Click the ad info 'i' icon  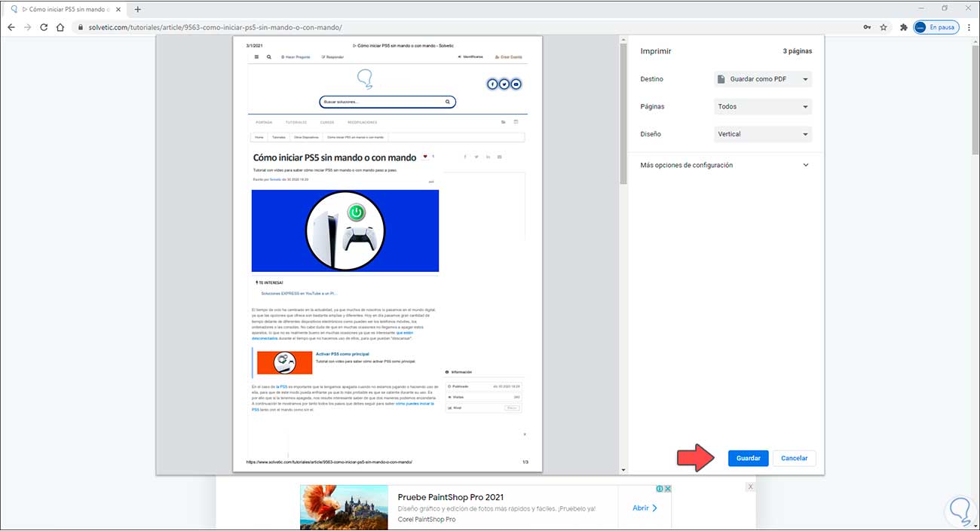tap(660, 489)
